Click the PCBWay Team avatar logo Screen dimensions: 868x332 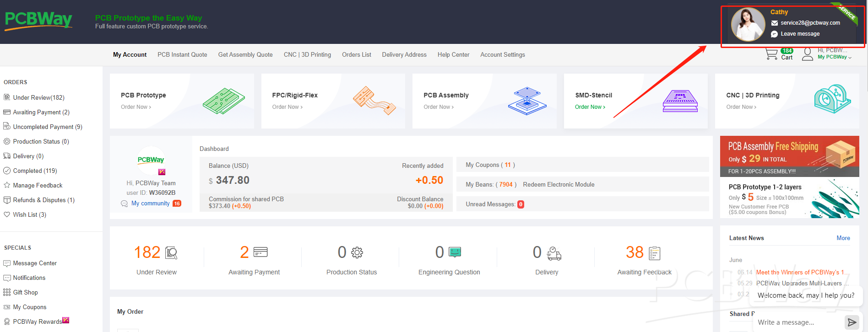click(x=151, y=160)
